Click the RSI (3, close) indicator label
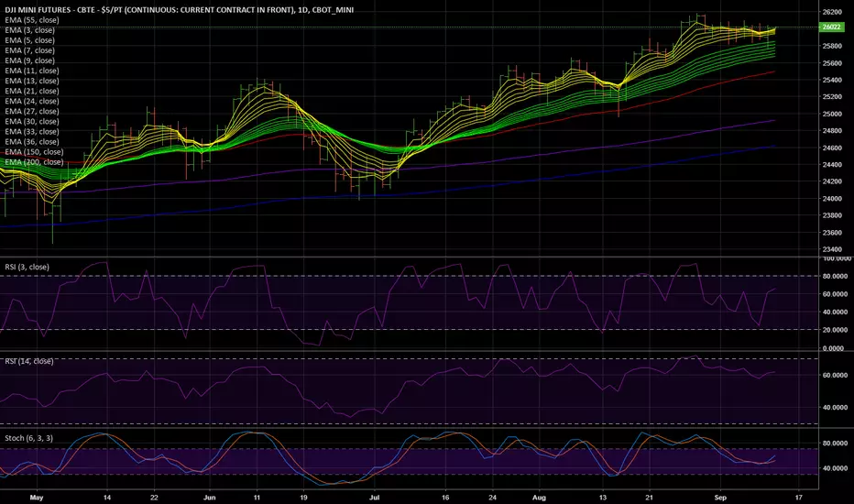 [x=27, y=267]
